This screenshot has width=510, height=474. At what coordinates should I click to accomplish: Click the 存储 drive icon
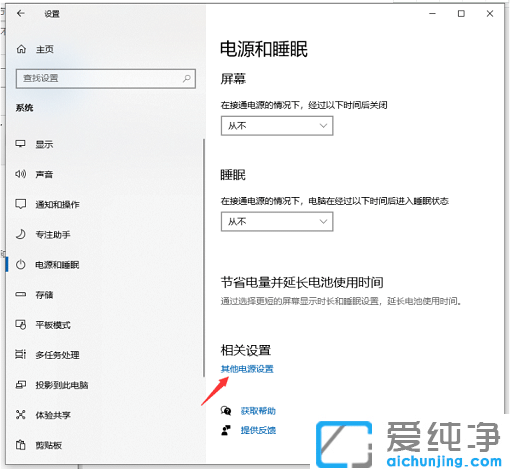click(x=21, y=294)
